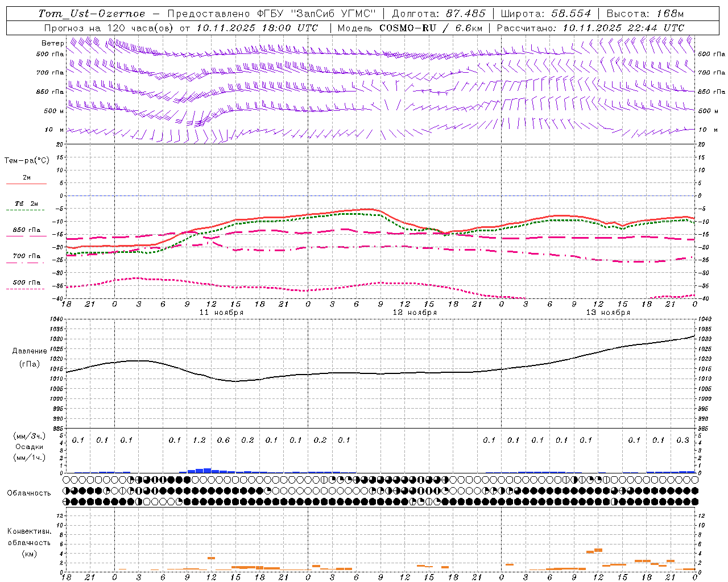Click the '0.6' precipitation value
The image size is (728, 582).
pyautogui.click(x=224, y=440)
